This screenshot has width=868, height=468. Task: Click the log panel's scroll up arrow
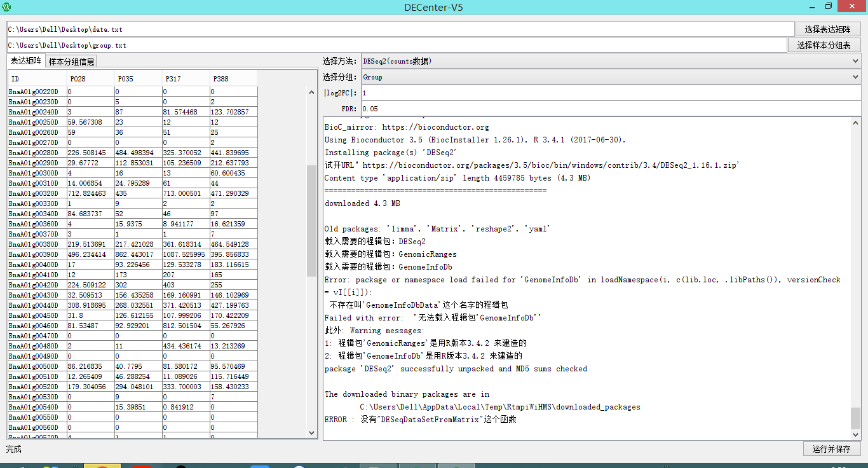click(x=856, y=123)
